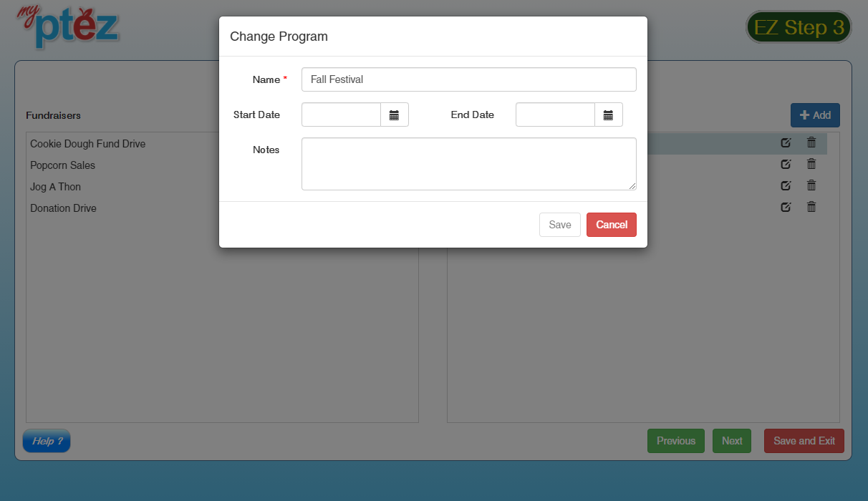Viewport: 868px width, 501px height.
Task: Click trash icon on the third program row
Action: (x=811, y=185)
